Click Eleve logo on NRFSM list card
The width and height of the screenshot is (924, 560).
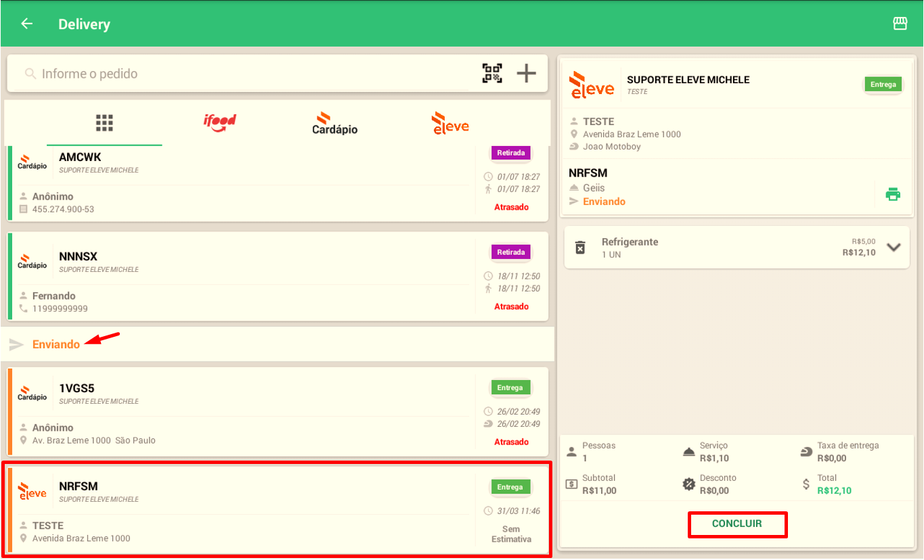point(32,490)
